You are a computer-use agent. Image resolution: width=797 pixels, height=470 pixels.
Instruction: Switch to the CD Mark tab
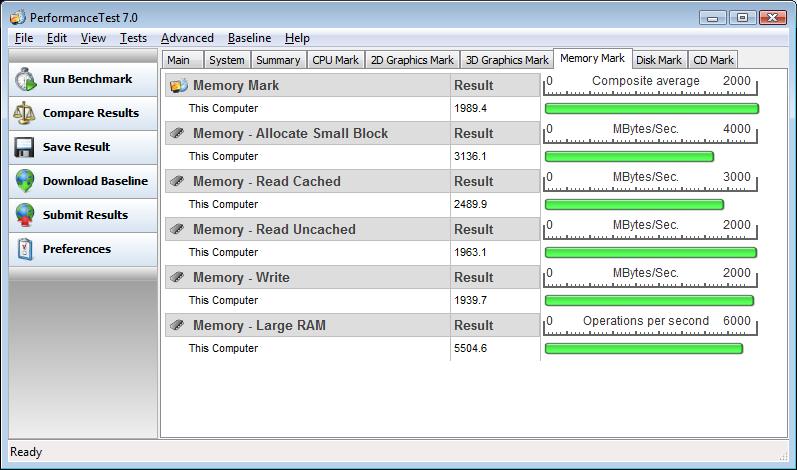713,60
